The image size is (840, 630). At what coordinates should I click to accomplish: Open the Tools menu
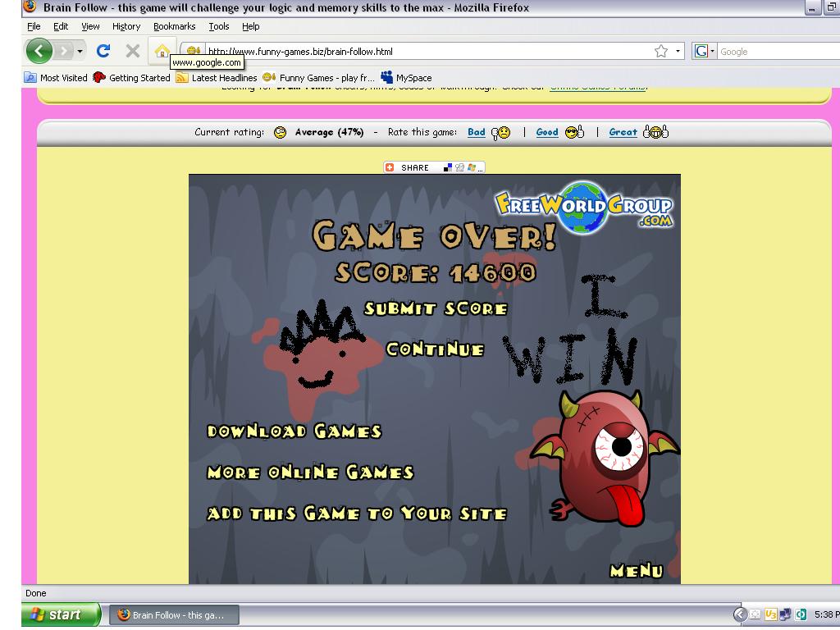pos(218,26)
